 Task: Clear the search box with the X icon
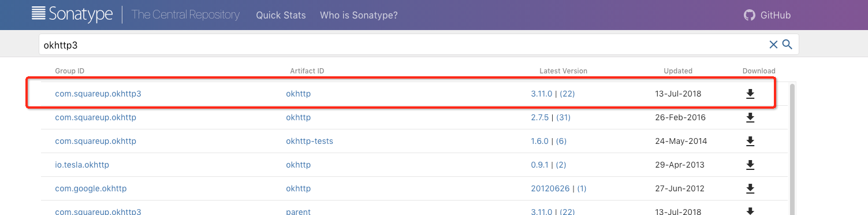[773, 45]
